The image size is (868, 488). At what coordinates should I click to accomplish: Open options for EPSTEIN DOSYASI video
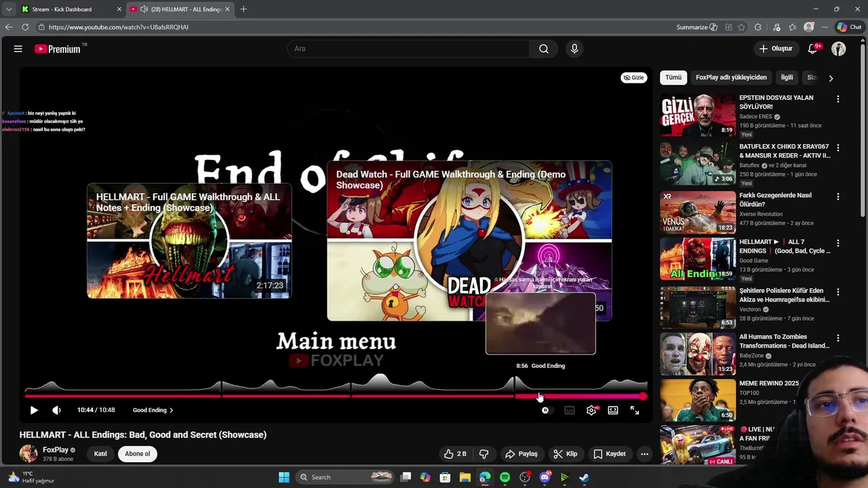(x=838, y=99)
